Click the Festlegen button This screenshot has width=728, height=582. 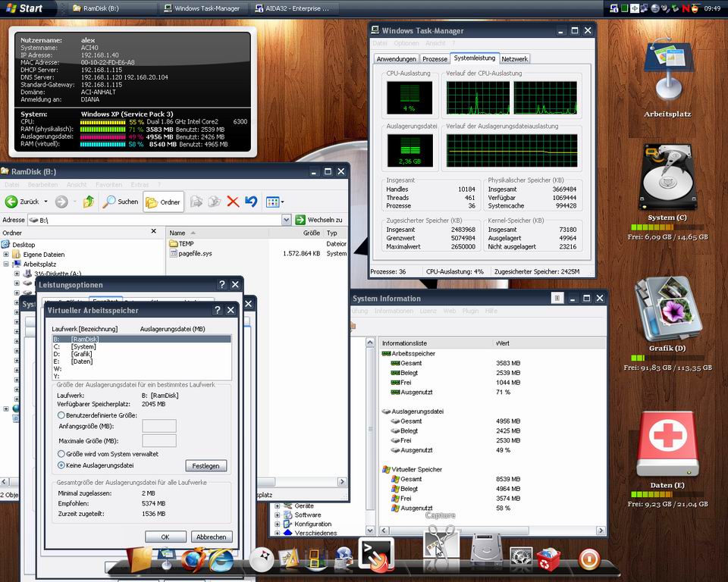point(206,465)
